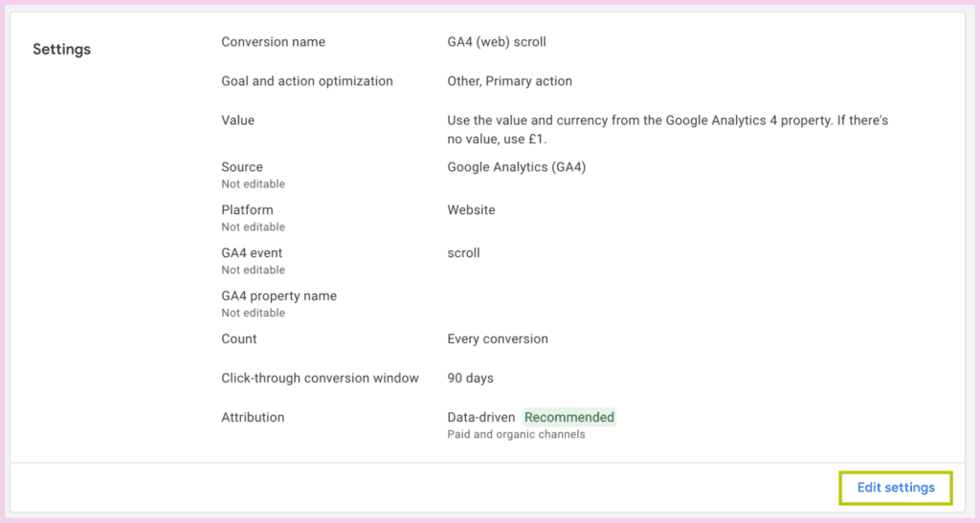This screenshot has width=980, height=523.
Task: Select the Other, Primary action value
Action: pyautogui.click(x=509, y=81)
